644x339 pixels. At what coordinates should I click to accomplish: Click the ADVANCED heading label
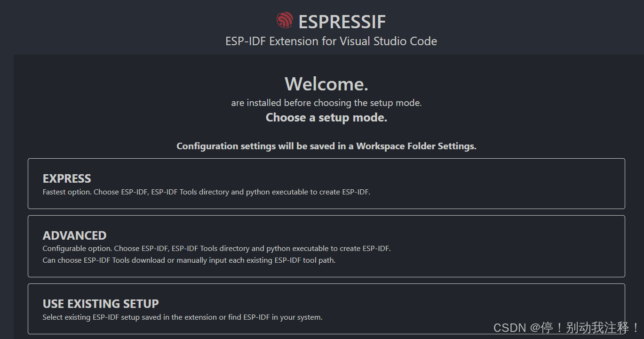click(74, 235)
